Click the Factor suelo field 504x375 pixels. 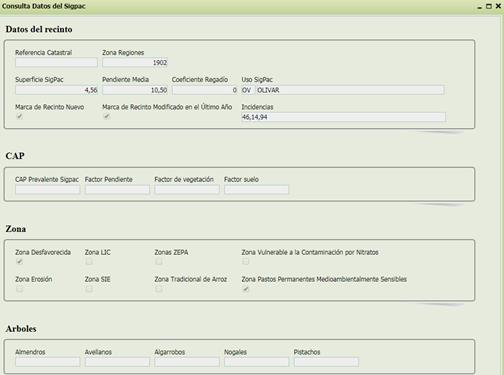tap(257, 190)
